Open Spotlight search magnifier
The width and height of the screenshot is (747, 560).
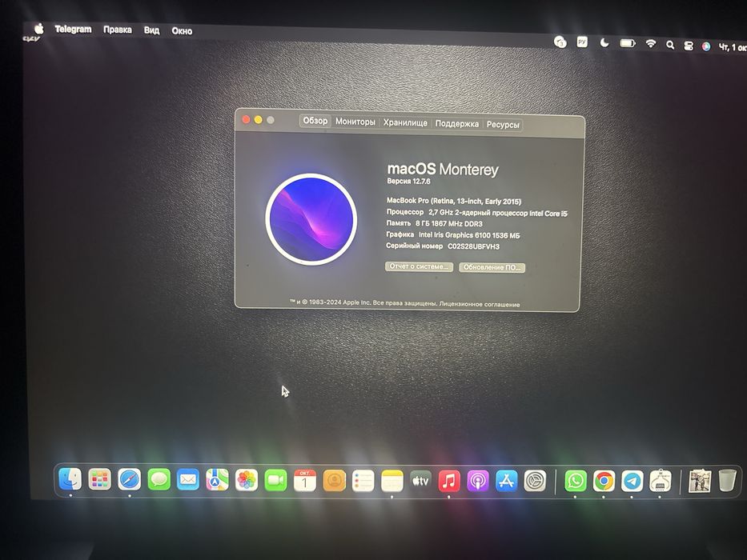tap(670, 45)
